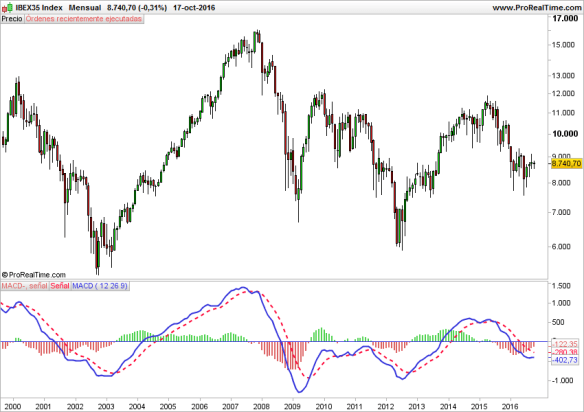The width and height of the screenshot is (584, 412).
Task: Click the -1.000 MACD axis label
Action: [x=562, y=381]
